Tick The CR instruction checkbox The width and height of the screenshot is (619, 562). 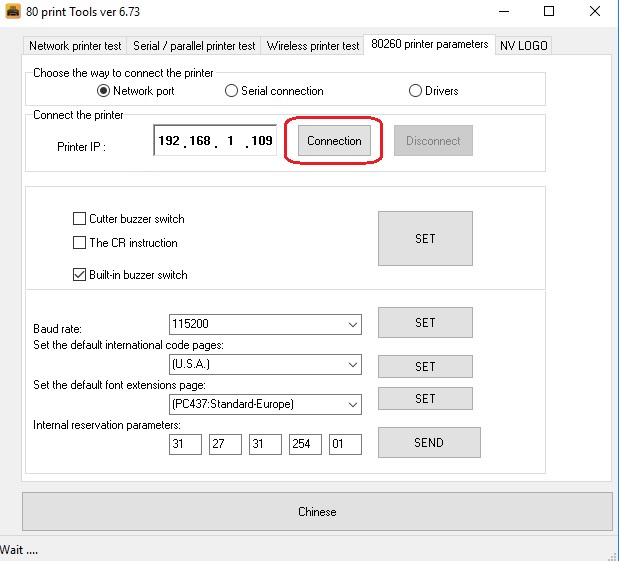pos(80,243)
